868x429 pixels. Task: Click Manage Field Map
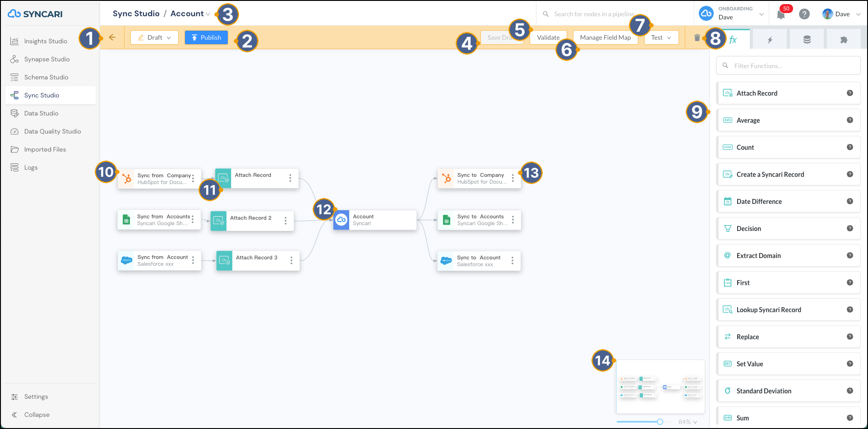click(x=605, y=37)
